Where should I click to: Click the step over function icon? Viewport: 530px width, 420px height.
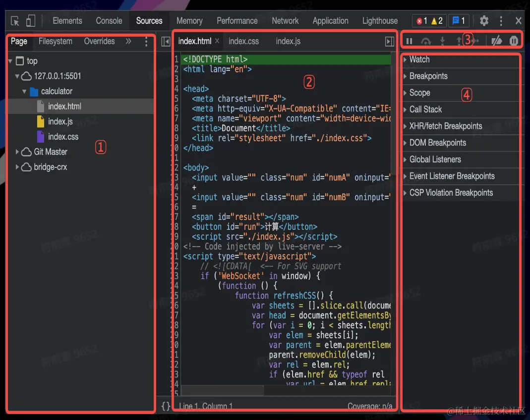tap(426, 41)
